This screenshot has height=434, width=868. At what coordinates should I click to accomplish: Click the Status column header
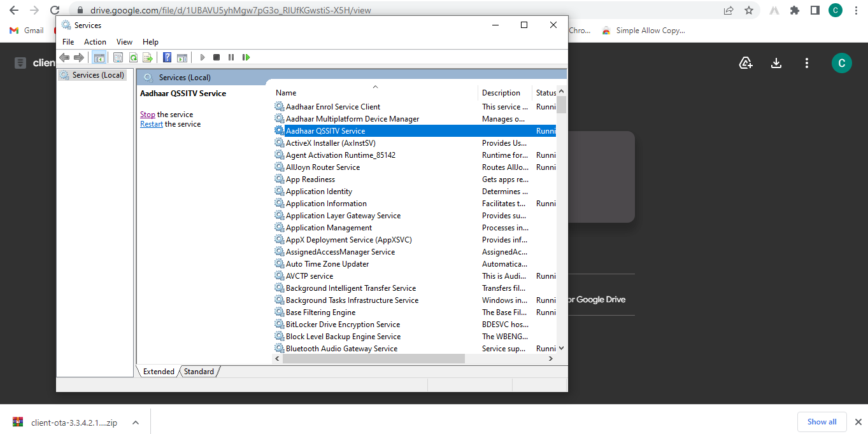click(545, 93)
